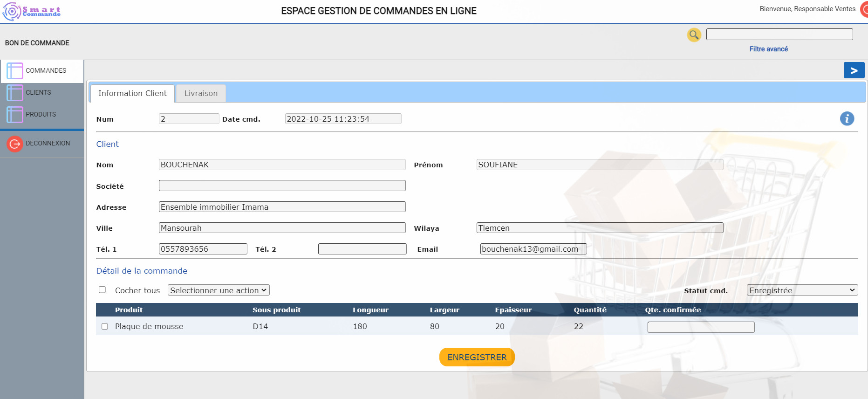Click the BON DE COMMANDE title
This screenshot has height=399, width=868.
(x=37, y=43)
